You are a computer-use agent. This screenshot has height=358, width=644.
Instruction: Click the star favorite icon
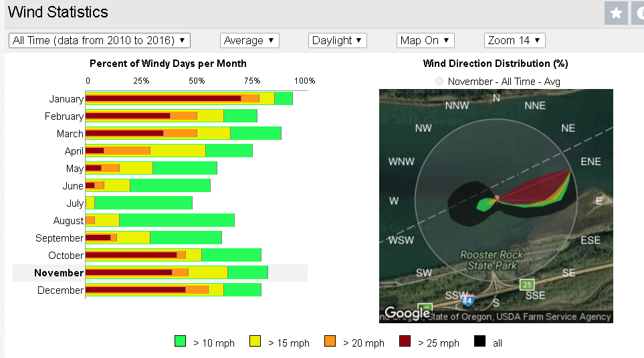point(616,13)
